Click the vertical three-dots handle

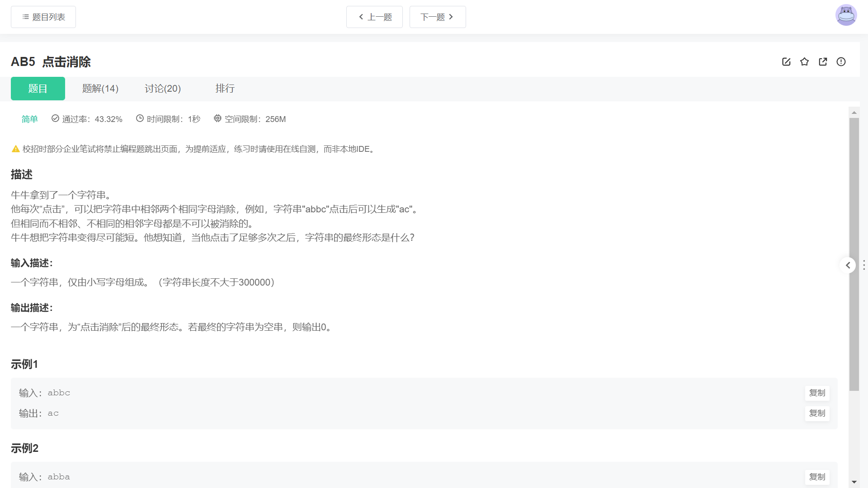pos(864,265)
